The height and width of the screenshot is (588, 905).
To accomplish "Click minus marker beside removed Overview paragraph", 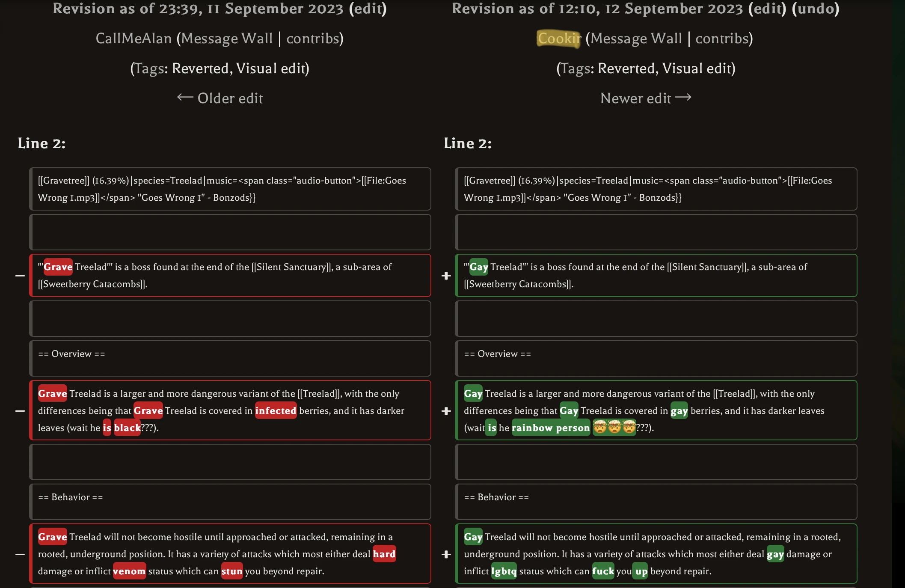I will point(20,411).
